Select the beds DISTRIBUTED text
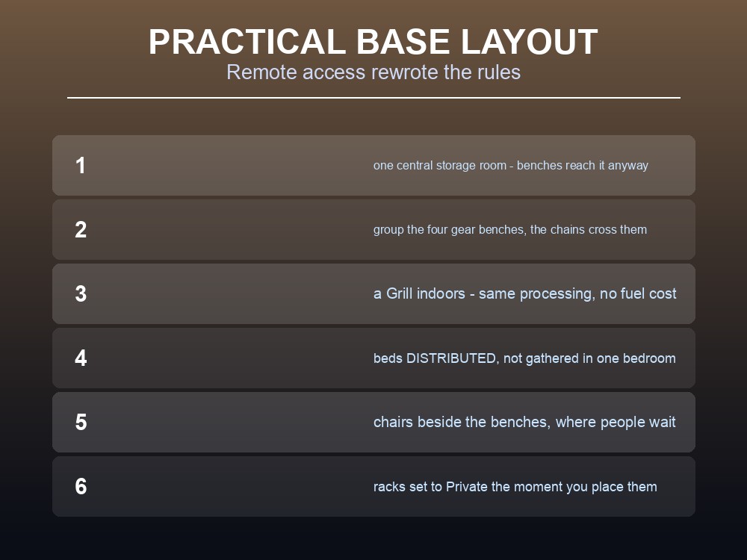747x560 pixels. pyautogui.click(x=524, y=358)
